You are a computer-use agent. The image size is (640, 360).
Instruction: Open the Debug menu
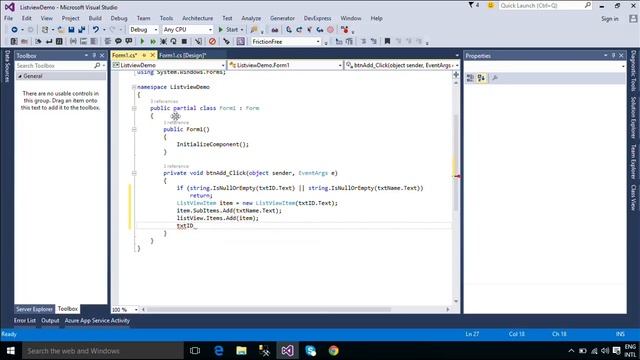coord(119,18)
